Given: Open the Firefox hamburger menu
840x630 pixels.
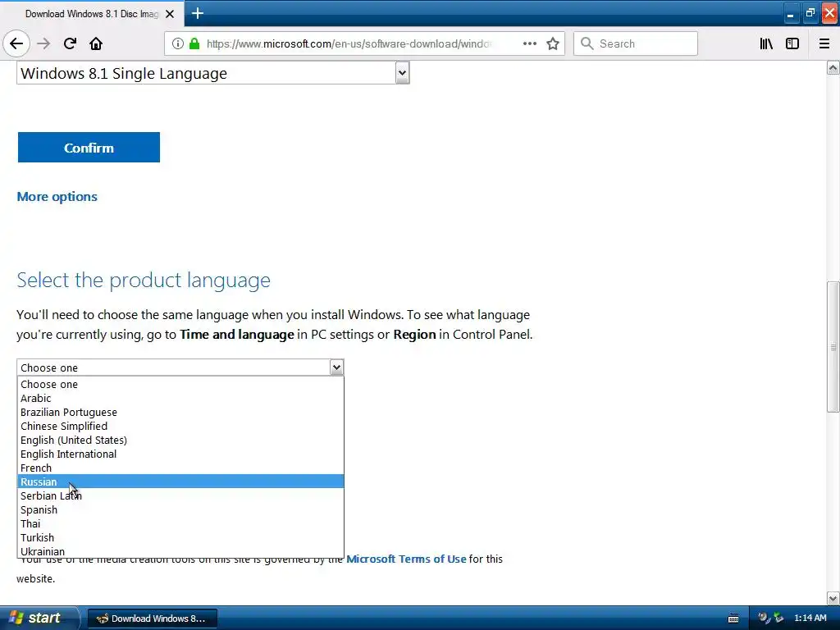Looking at the screenshot, I should [x=824, y=44].
